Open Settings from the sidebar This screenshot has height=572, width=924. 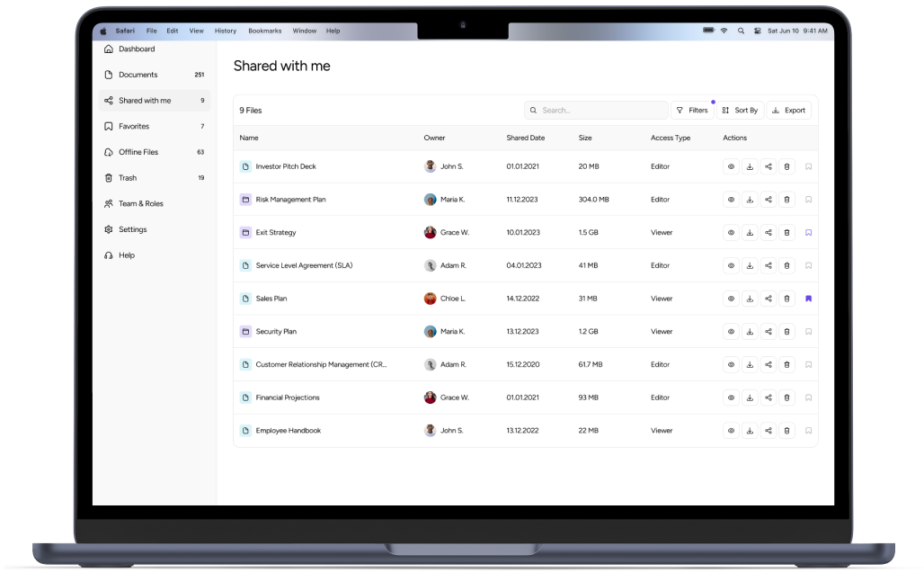[x=155, y=230]
